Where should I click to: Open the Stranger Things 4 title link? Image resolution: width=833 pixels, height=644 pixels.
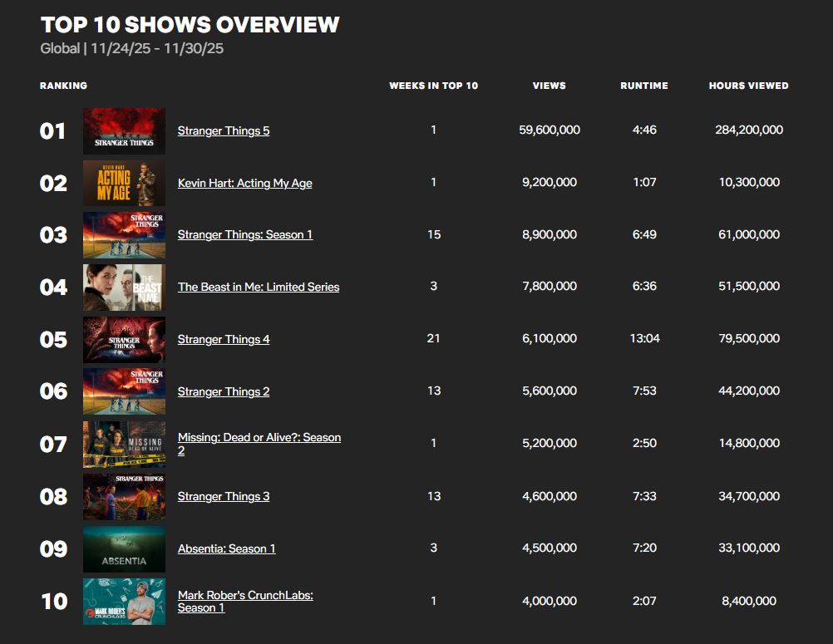tap(223, 340)
